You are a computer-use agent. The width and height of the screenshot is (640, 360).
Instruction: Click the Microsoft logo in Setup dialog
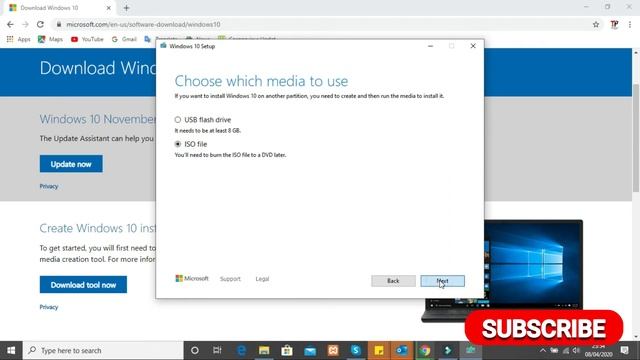[x=192, y=278]
